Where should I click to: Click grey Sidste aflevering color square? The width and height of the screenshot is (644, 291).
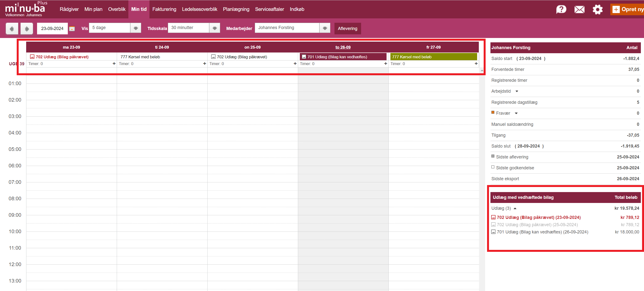pos(493,156)
